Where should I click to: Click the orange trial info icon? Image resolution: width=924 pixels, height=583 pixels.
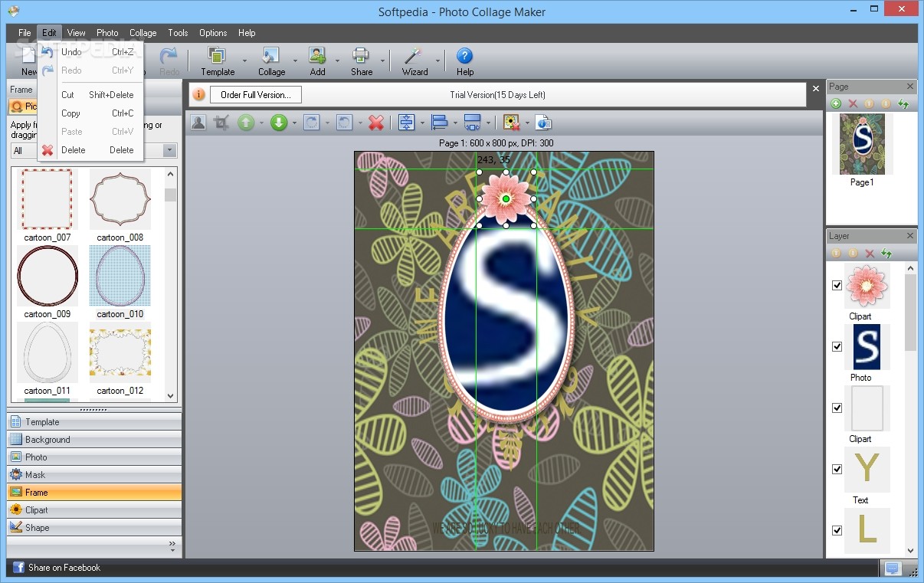pyautogui.click(x=198, y=94)
